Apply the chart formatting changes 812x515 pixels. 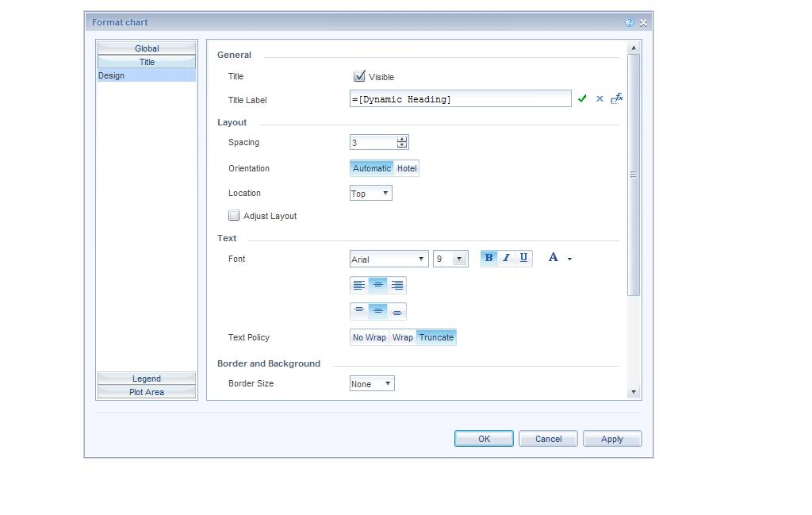pyautogui.click(x=611, y=438)
